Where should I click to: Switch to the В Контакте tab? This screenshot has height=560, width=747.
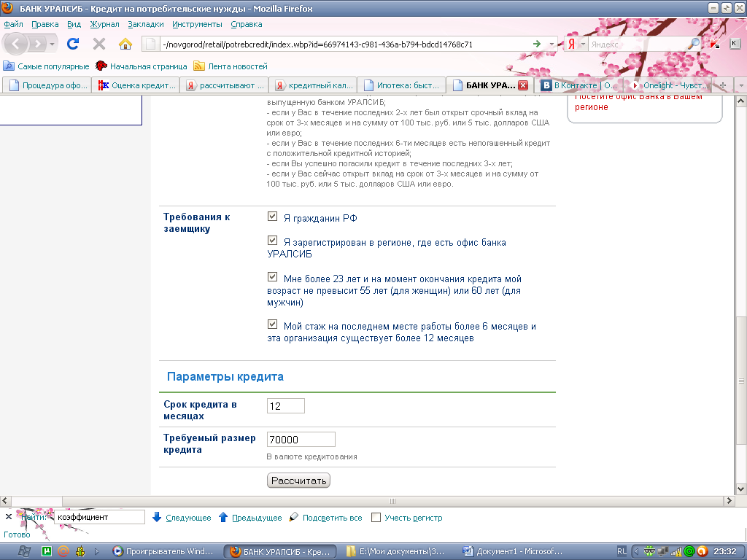pyautogui.click(x=578, y=85)
